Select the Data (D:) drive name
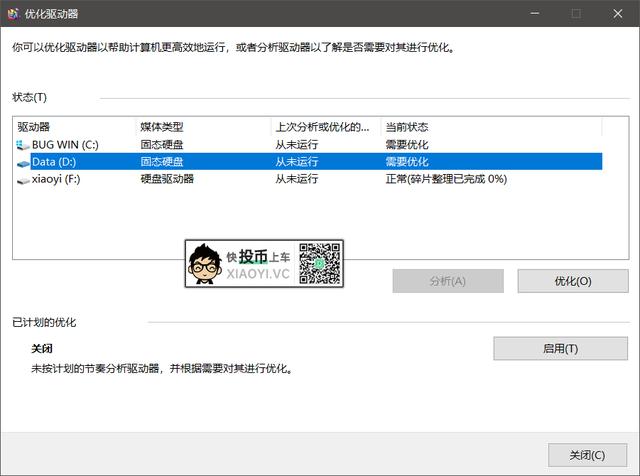 point(54,162)
